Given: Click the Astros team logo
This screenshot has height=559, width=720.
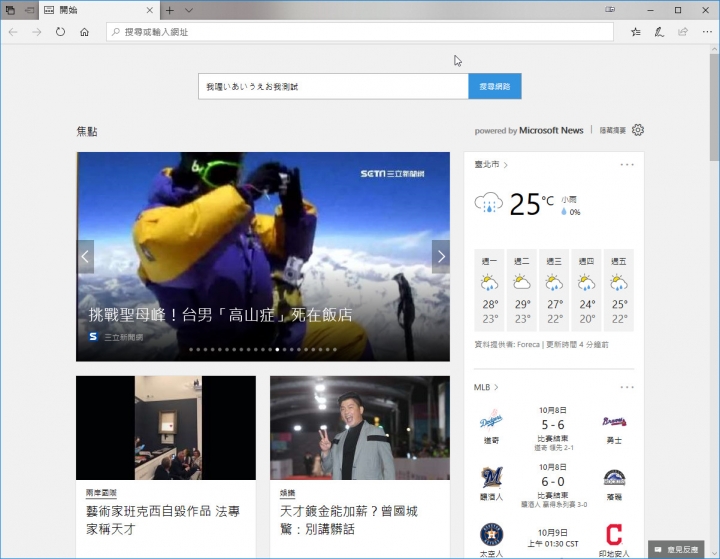Looking at the screenshot, I should (x=491, y=535).
